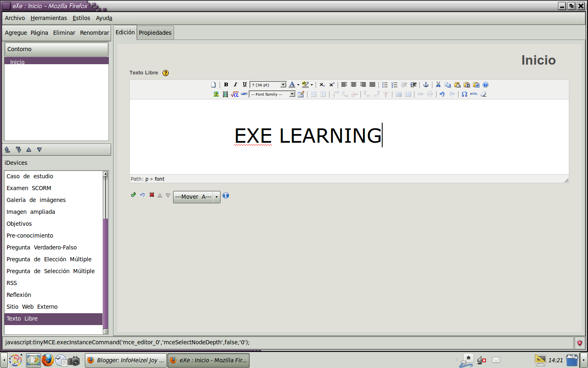Insert an anchor into the document
This screenshot has width=588, height=368.
tap(426, 85)
